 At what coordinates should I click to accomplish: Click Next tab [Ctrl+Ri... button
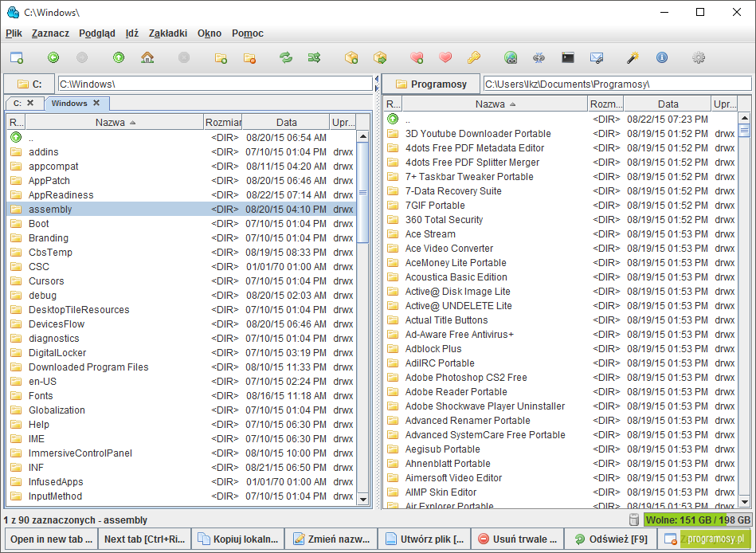(145, 539)
